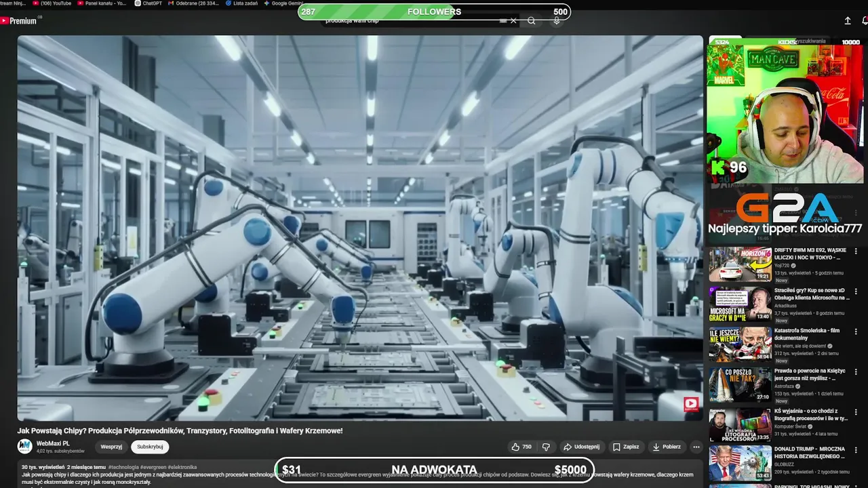Switch to the (106) YouTube browser tab
The height and width of the screenshot is (488, 868).
[x=52, y=3]
